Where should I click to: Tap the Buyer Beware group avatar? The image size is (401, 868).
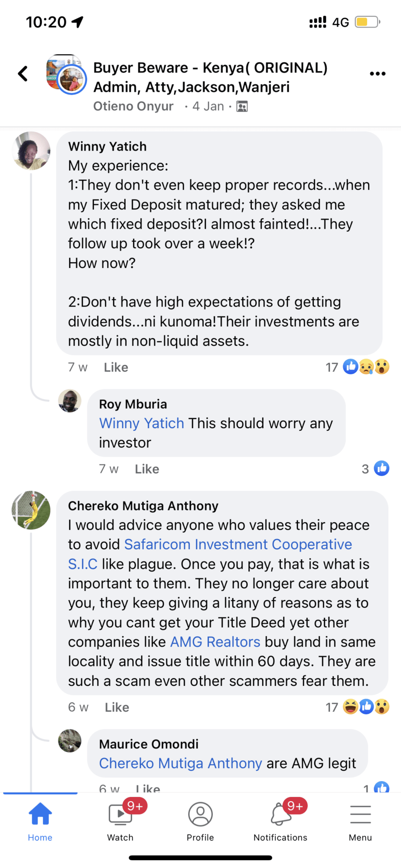pos(66,75)
